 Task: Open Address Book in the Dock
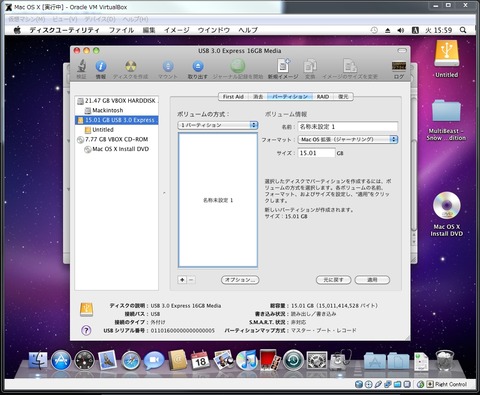coord(177,360)
